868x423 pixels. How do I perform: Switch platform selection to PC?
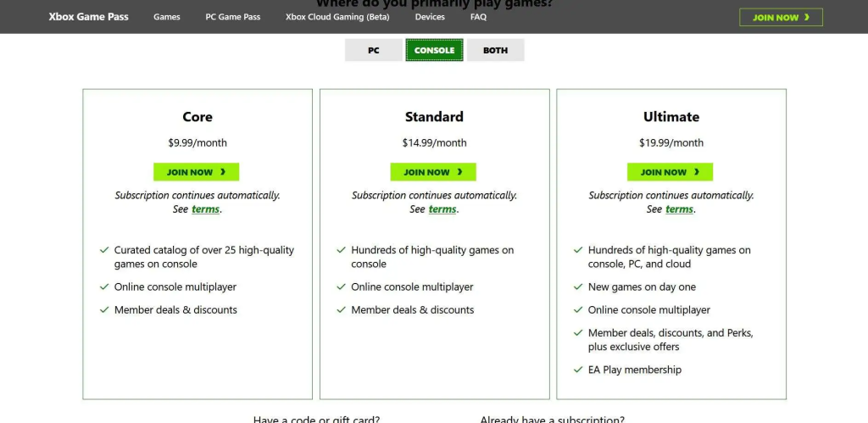click(x=373, y=50)
